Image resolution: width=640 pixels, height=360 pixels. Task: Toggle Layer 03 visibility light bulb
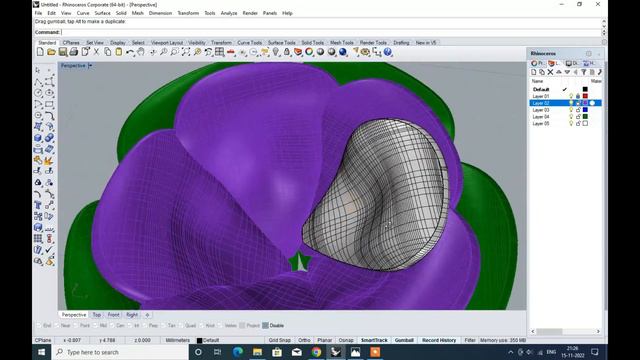coord(571,110)
